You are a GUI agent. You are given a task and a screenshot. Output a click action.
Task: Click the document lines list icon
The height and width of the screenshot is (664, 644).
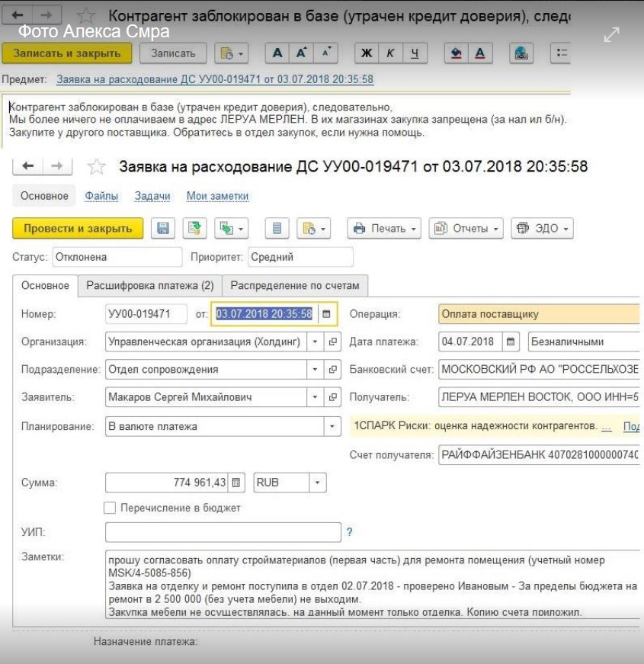277,228
